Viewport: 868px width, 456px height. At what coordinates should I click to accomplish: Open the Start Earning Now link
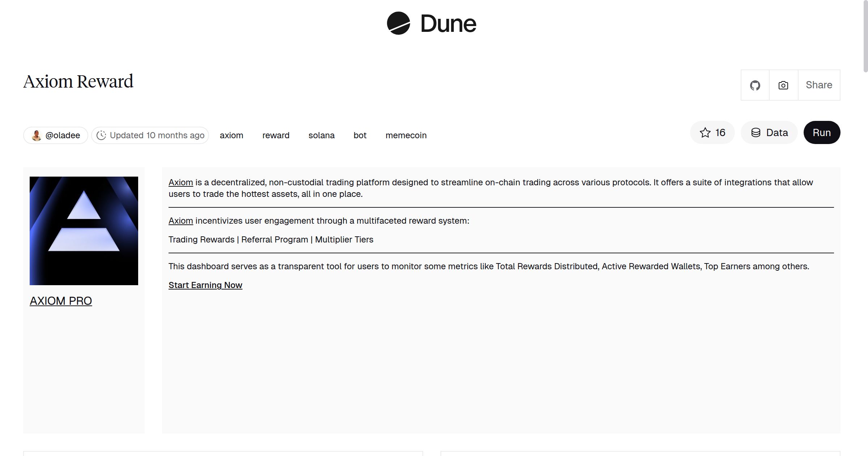click(x=205, y=285)
